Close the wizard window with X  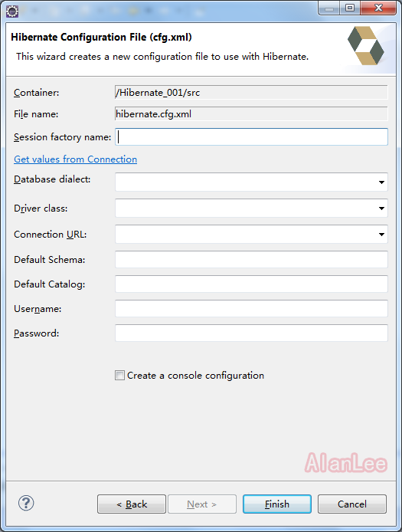click(x=378, y=8)
